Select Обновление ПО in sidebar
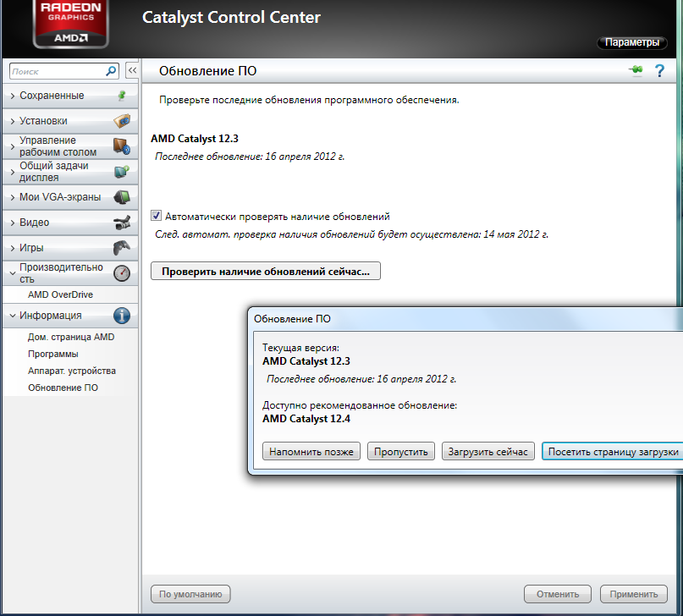Screen dimensions: 683x616 click(63, 388)
